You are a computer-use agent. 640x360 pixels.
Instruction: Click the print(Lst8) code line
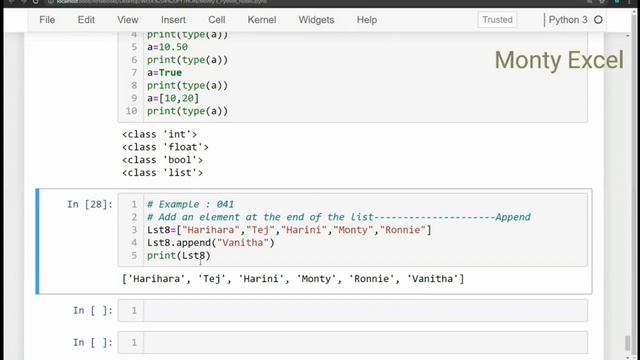coord(179,256)
